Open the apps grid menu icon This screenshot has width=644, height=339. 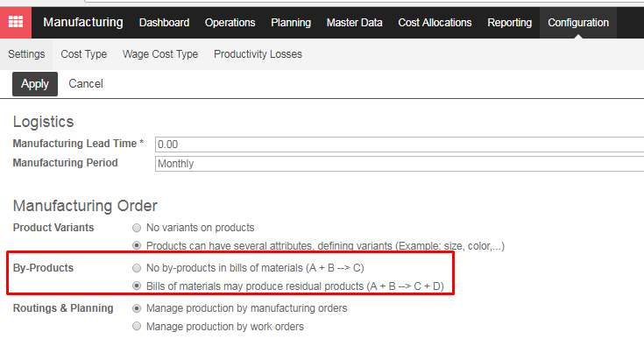tap(16, 22)
